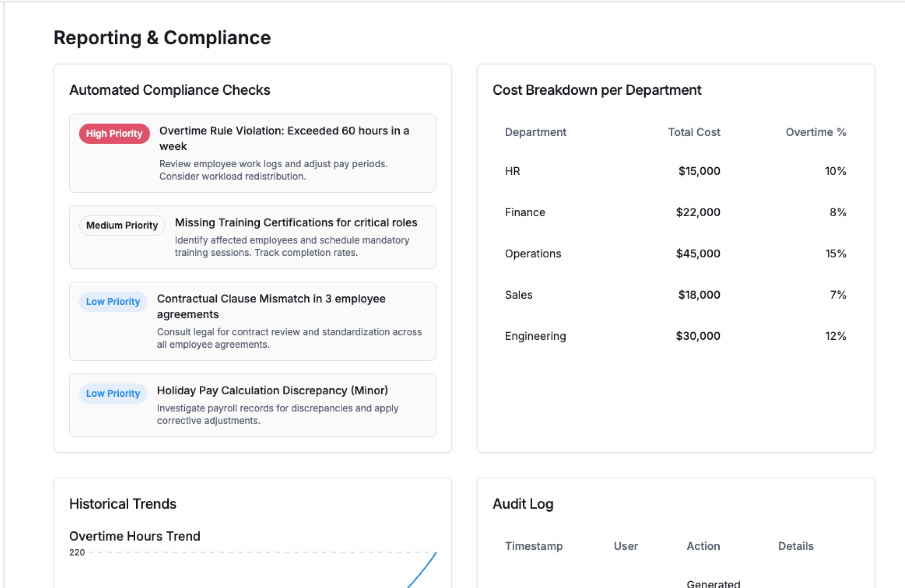Click Low Priority badge on Contractual Clause item
This screenshot has width=905, height=588.
point(113,302)
